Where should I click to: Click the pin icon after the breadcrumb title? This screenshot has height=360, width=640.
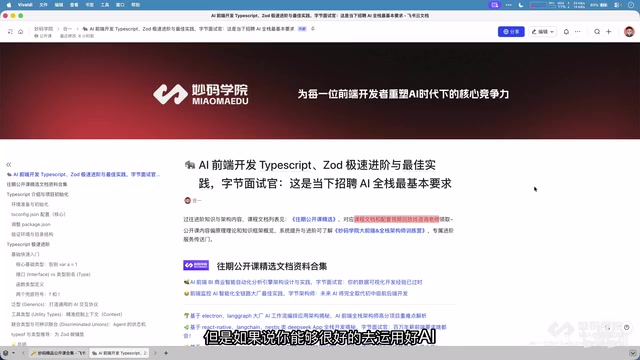313,29
